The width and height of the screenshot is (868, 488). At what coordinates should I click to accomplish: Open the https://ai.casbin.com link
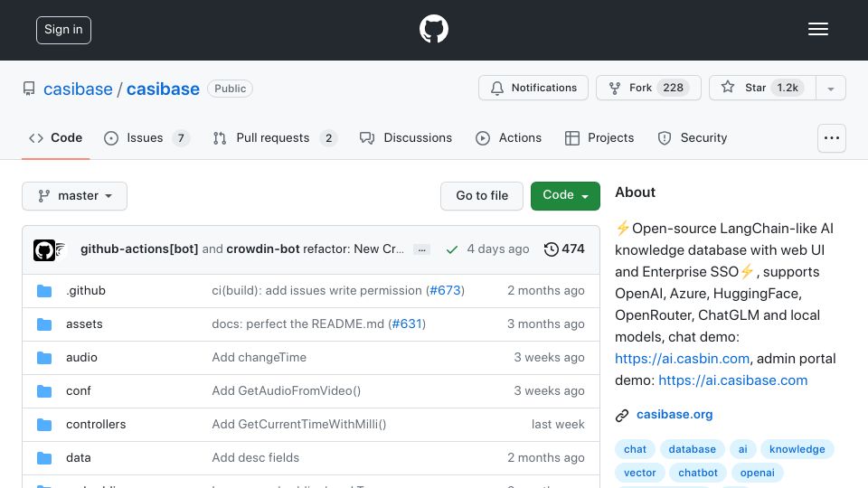[x=682, y=359]
